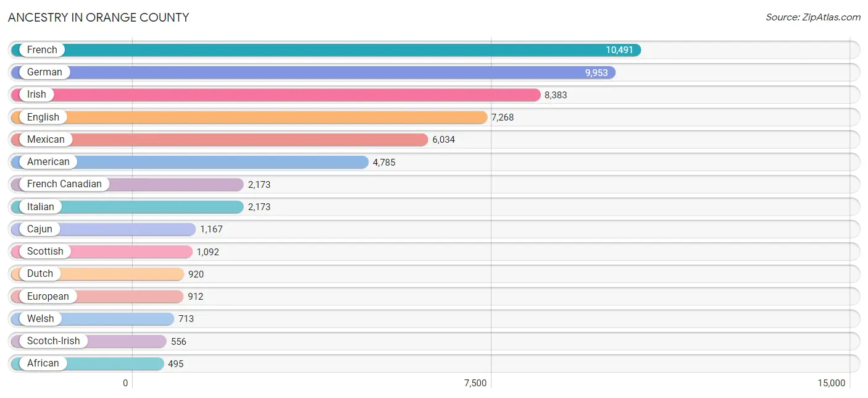
Task: Select the Italian label
Action: 41,206
